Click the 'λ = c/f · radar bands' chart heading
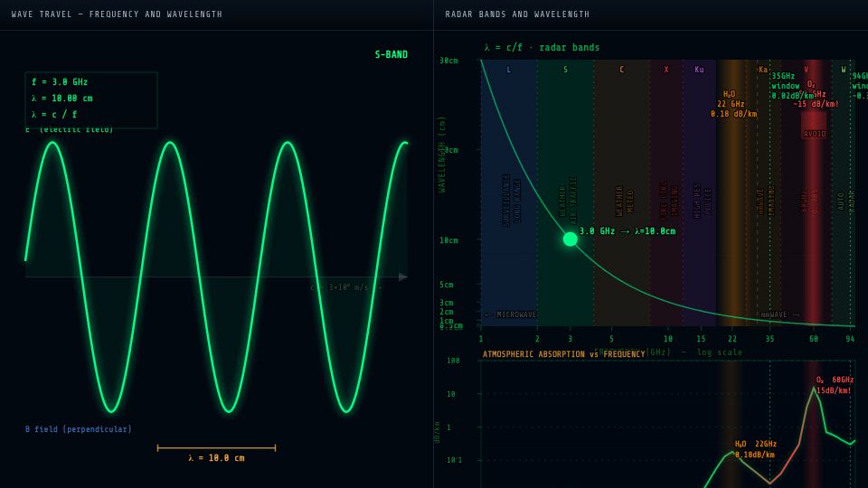This screenshot has width=868, height=488. (x=542, y=48)
